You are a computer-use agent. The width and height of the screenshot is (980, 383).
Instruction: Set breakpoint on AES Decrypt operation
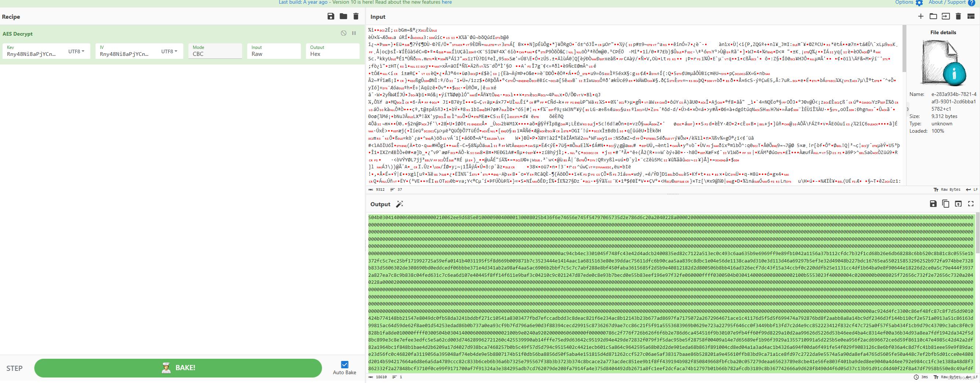pos(354,33)
